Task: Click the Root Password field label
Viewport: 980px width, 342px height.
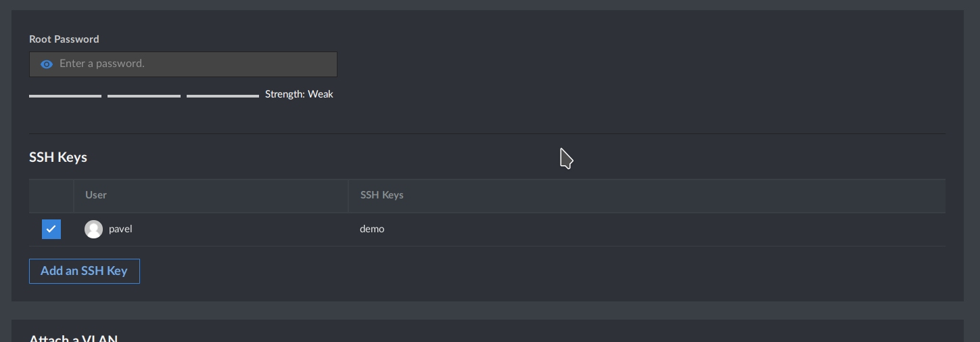Action: pos(64,39)
